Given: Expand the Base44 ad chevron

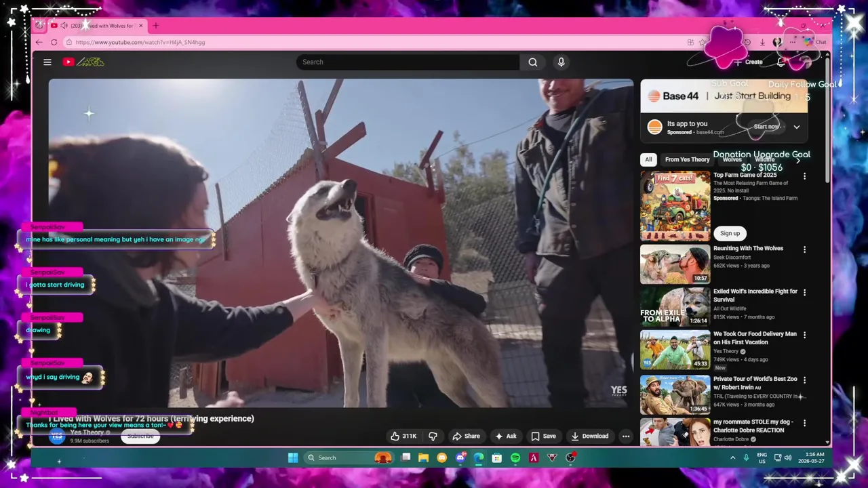Looking at the screenshot, I should tap(797, 127).
